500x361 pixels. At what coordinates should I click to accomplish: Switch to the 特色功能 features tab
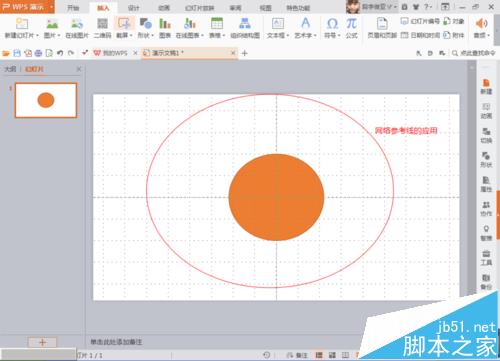tap(298, 8)
